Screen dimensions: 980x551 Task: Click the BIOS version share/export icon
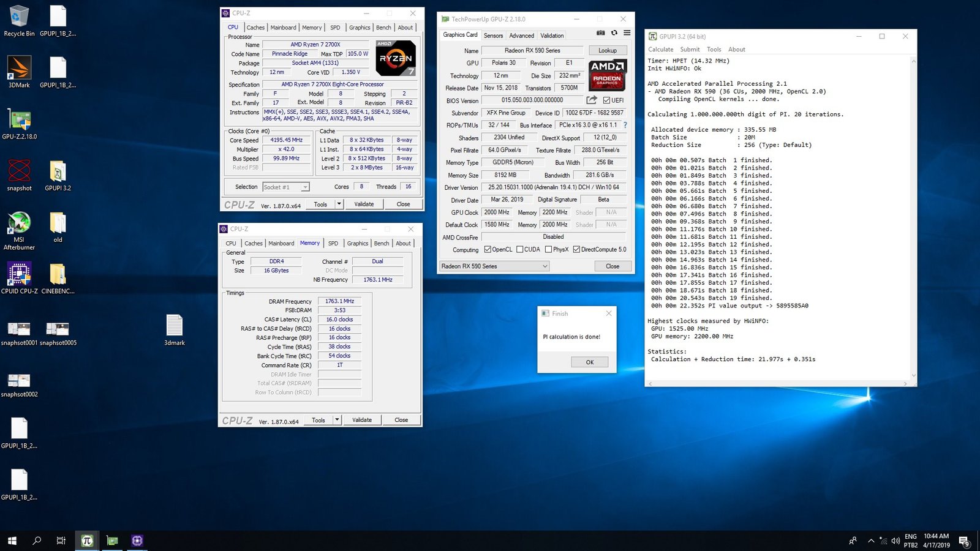coord(591,100)
